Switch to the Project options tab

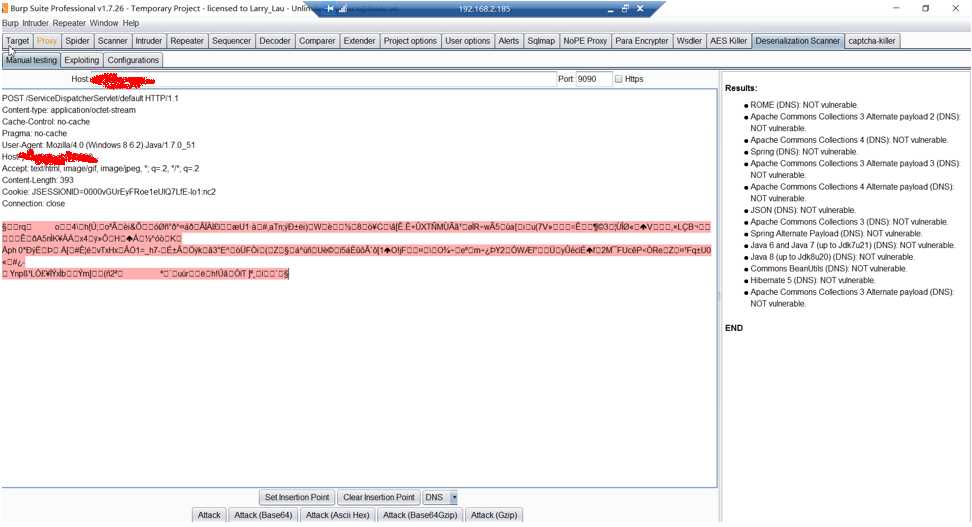coord(410,41)
